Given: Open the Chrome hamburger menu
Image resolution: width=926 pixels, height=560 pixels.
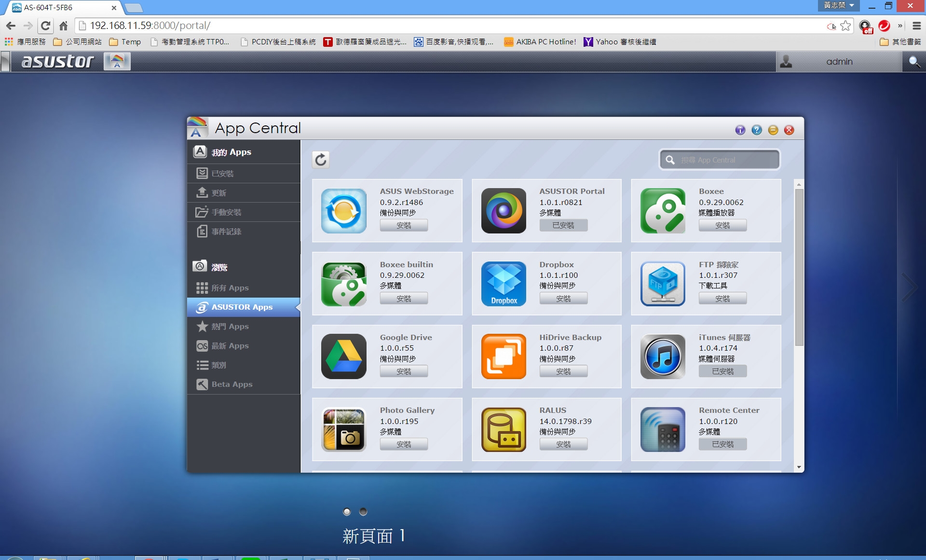Looking at the screenshot, I should coord(916,26).
